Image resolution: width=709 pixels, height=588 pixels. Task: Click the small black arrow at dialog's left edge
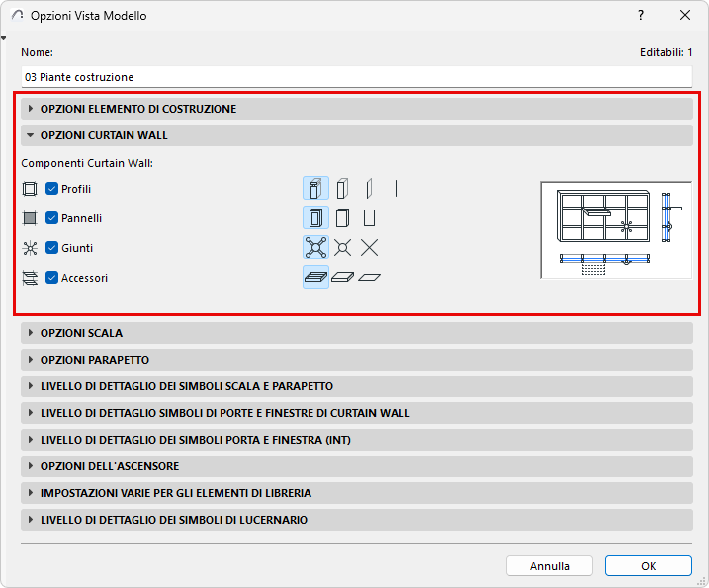click(x=4, y=38)
